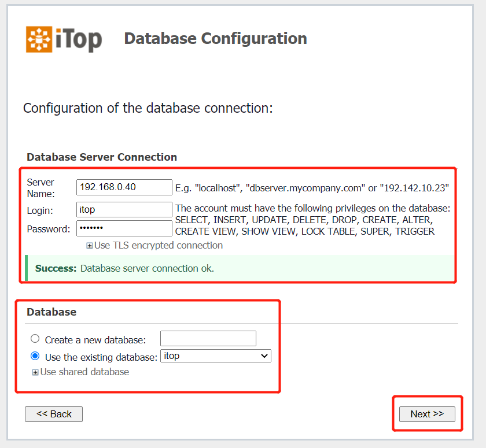This screenshot has width=486, height=448.
Task: Click the Login input field
Action: pos(124,210)
